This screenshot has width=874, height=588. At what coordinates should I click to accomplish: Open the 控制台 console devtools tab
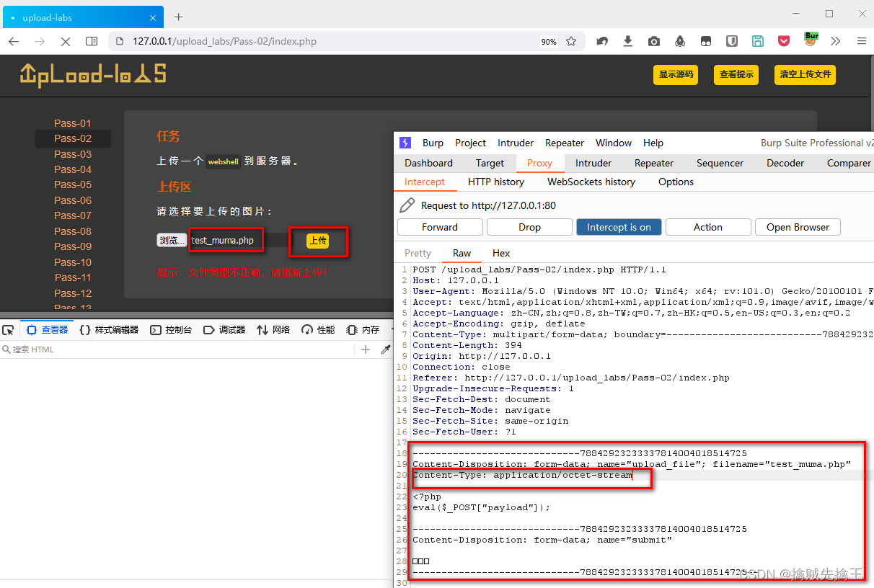click(x=171, y=330)
